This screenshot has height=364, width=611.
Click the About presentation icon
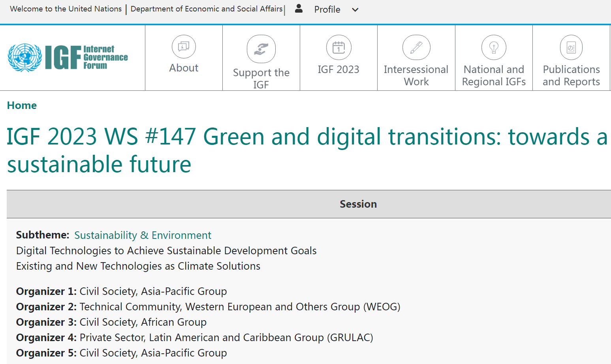(184, 47)
